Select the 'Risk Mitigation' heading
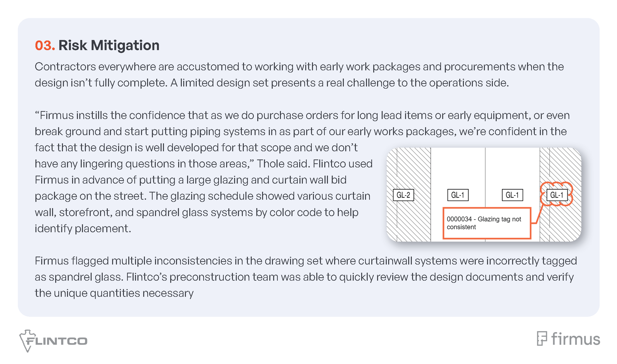This screenshot has height=364, width=617. tap(109, 45)
